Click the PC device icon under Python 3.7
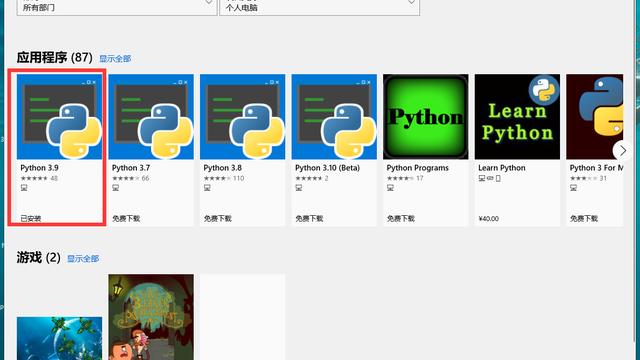 [116, 188]
